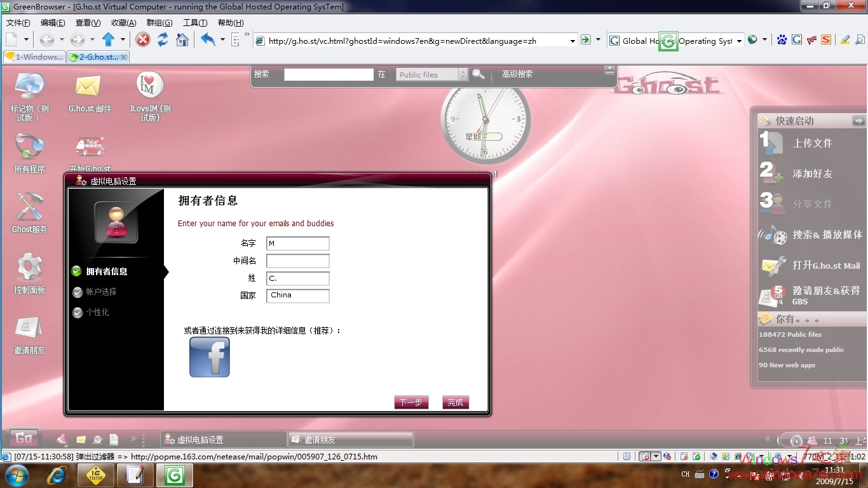This screenshot has height=488, width=868.
Task: Select the 个性化 setup step
Action: [x=97, y=312]
